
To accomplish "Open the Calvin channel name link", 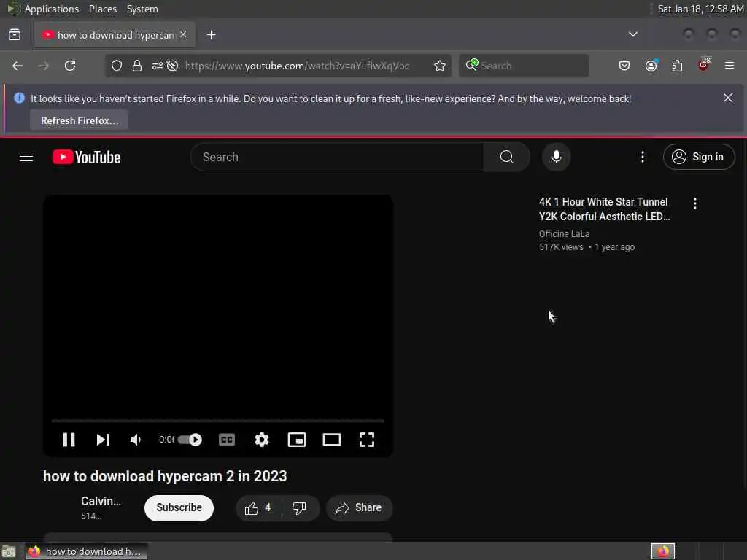I will 101,501.
